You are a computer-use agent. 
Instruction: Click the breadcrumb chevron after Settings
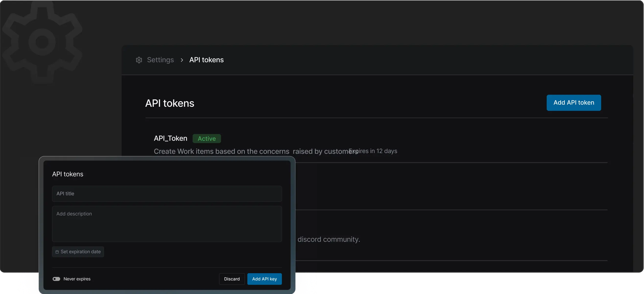pos(182,60)
